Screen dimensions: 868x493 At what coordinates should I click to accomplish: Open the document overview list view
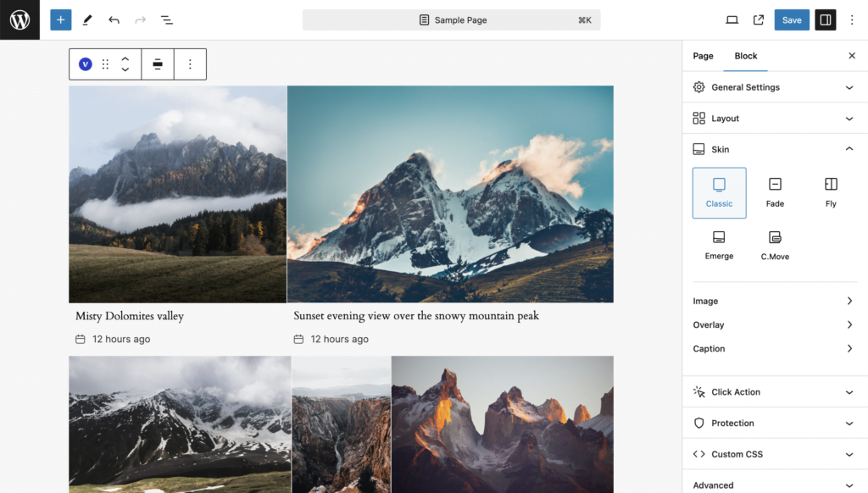pos(167,20)
